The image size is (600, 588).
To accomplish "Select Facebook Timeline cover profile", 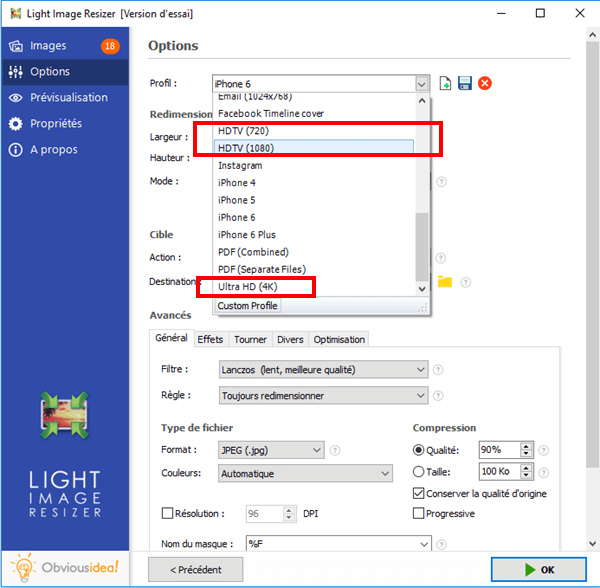I will pyautogui.click(x=315, y=114).
